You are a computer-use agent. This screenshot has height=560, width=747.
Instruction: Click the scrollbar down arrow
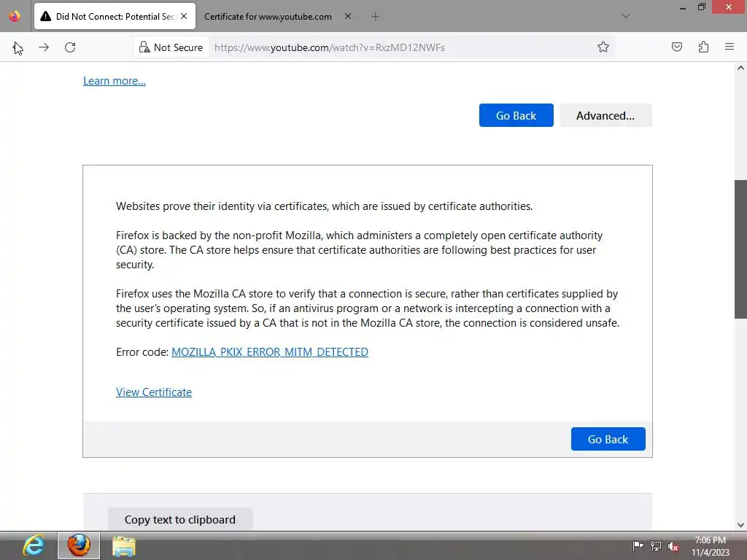[x=740, y=525]
